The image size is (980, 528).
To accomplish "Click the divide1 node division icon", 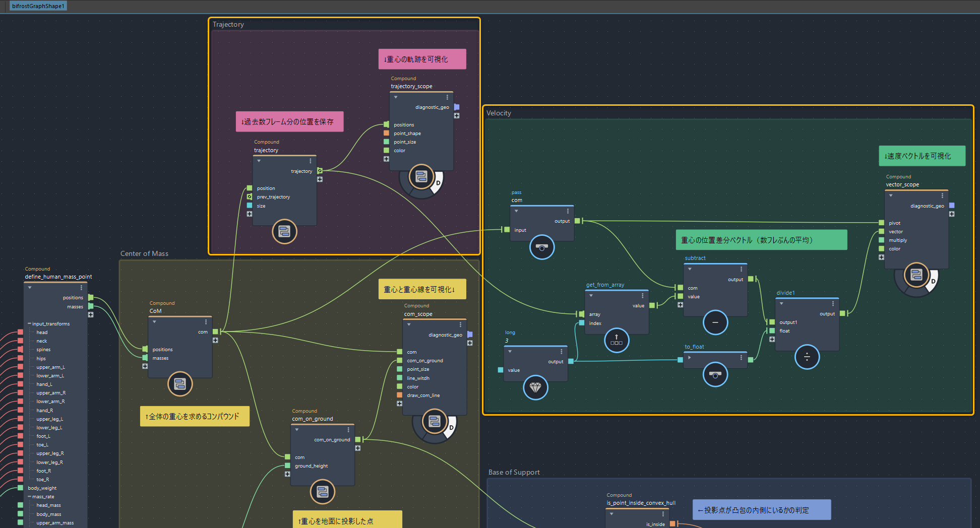I will click(807, 357).
